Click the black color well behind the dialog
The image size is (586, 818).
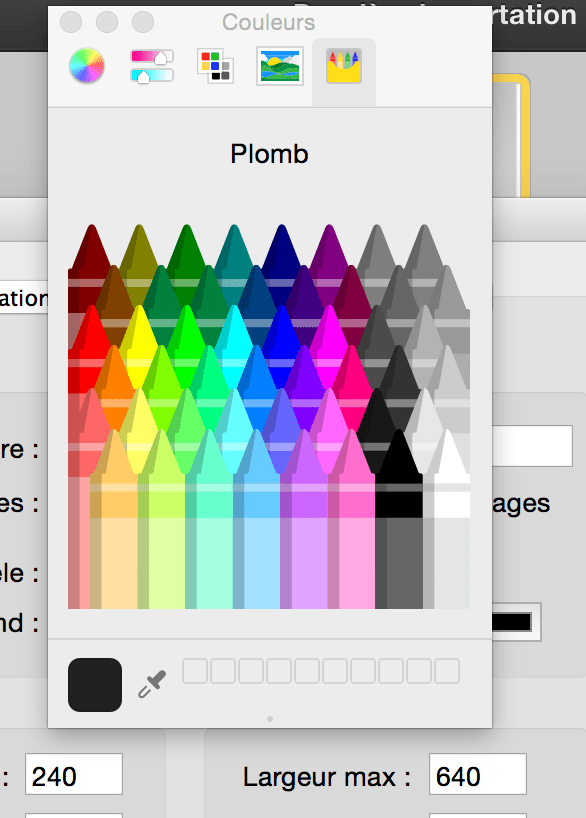tap(510, 621)
